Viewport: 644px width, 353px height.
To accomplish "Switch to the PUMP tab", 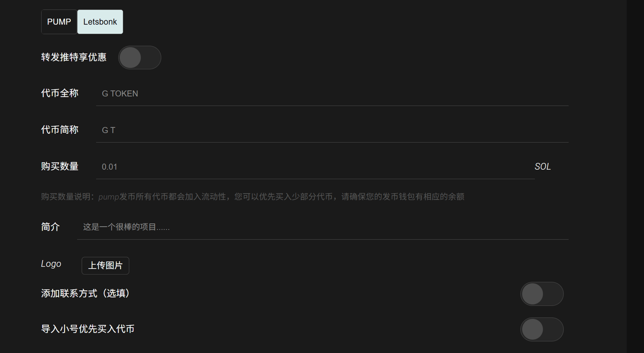I will tap(59, 22).
